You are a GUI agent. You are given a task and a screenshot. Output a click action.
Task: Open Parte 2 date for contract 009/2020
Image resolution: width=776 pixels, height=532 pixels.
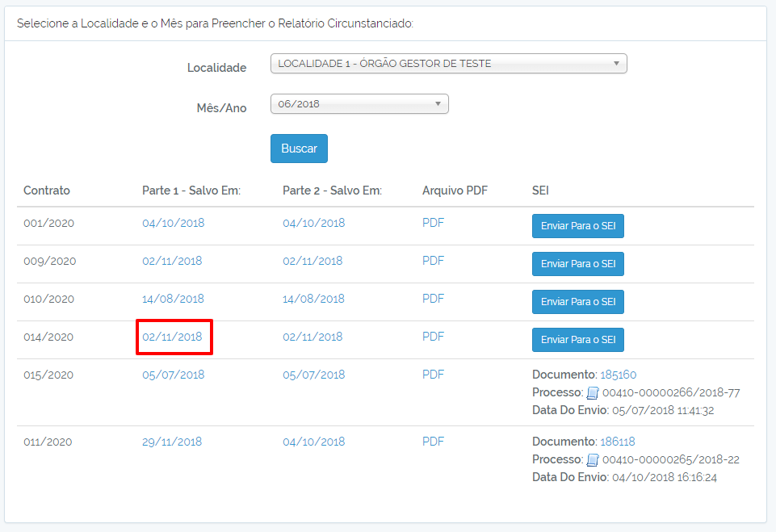pyautogui.click(x=312, y=261)
